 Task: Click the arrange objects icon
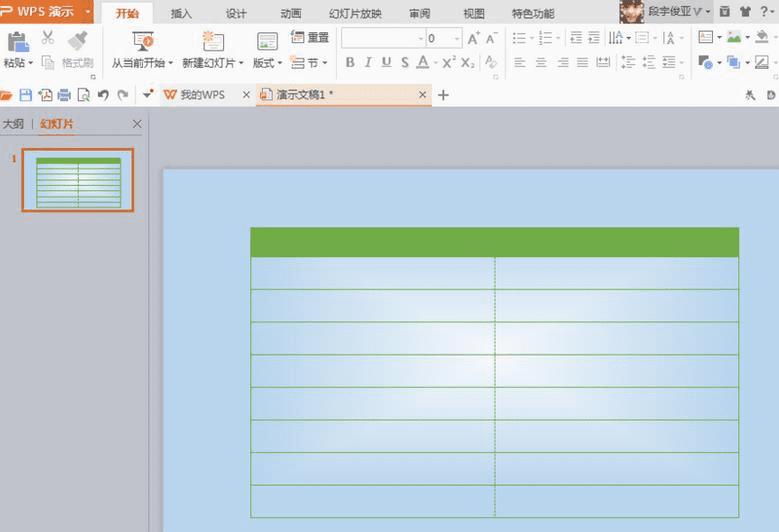733,63
